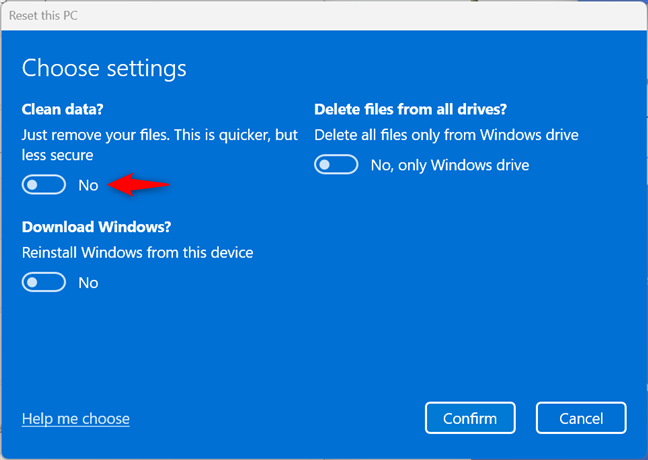Click the Reset this PC title text
648x460 pixels.
[x=43, y=16]
